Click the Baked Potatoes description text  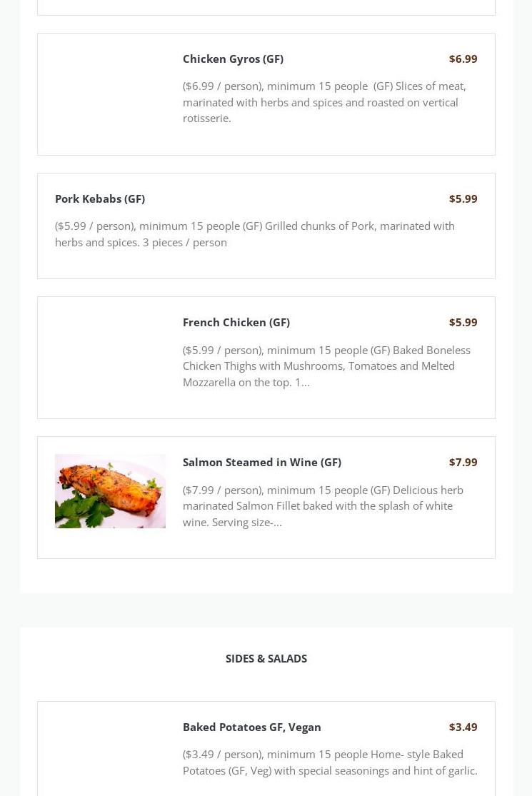coord(330,762)
